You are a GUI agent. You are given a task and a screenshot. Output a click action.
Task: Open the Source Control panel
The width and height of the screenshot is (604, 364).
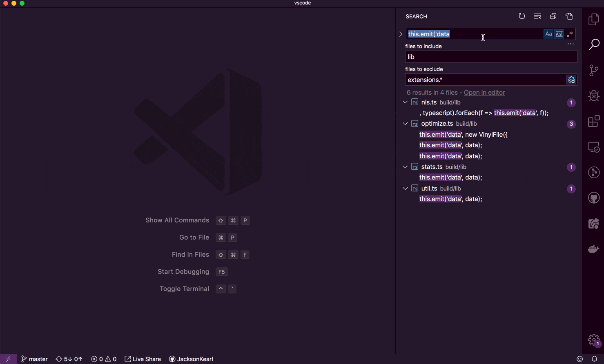[x=594, y=70]
